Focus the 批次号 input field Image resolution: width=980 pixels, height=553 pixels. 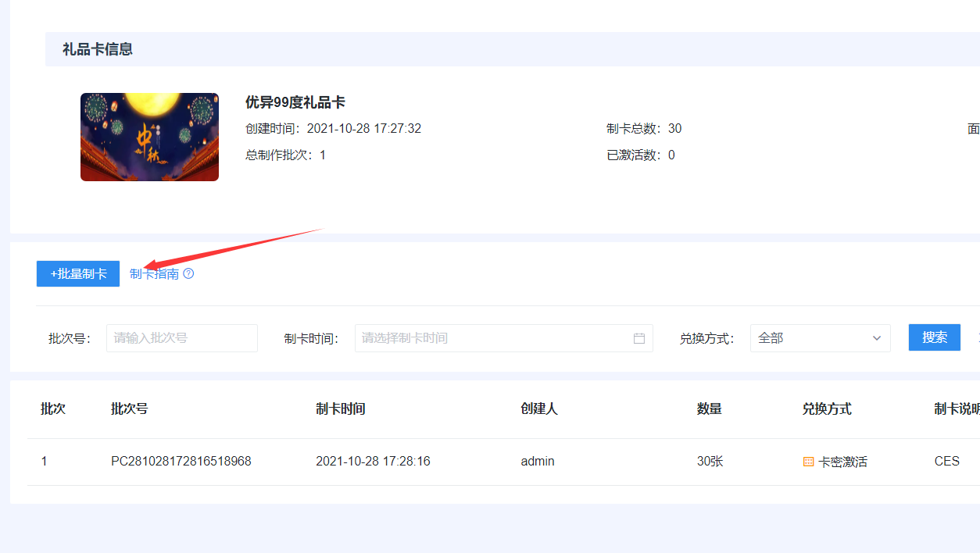coord(182,338)
